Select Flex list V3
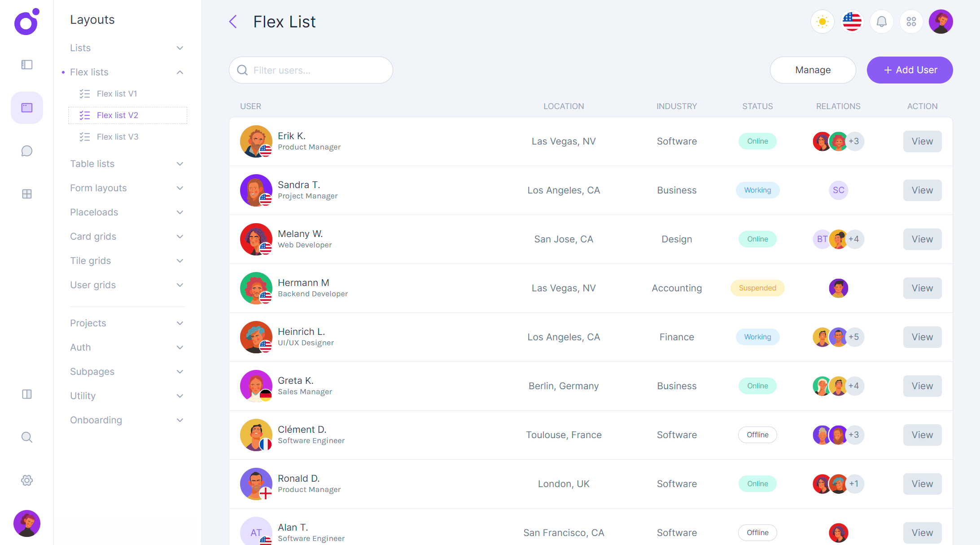Viewport: 980px width, 545px height. (117, 136)
